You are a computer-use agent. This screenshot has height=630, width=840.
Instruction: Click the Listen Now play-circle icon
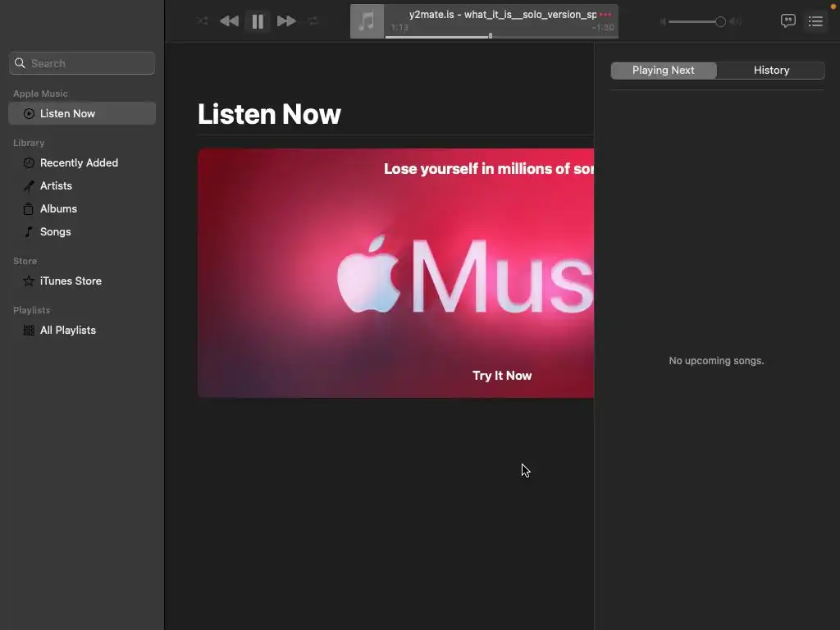coord(29,113)
